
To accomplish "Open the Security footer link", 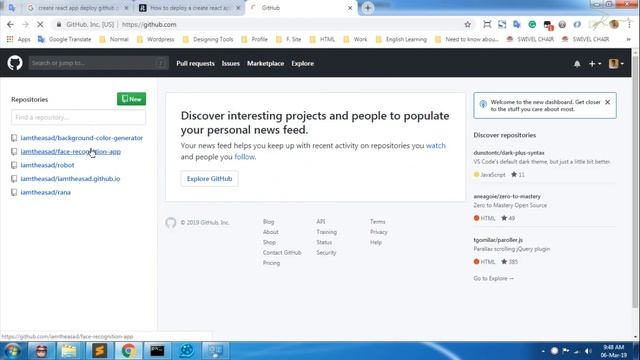I will click(326, 253).
